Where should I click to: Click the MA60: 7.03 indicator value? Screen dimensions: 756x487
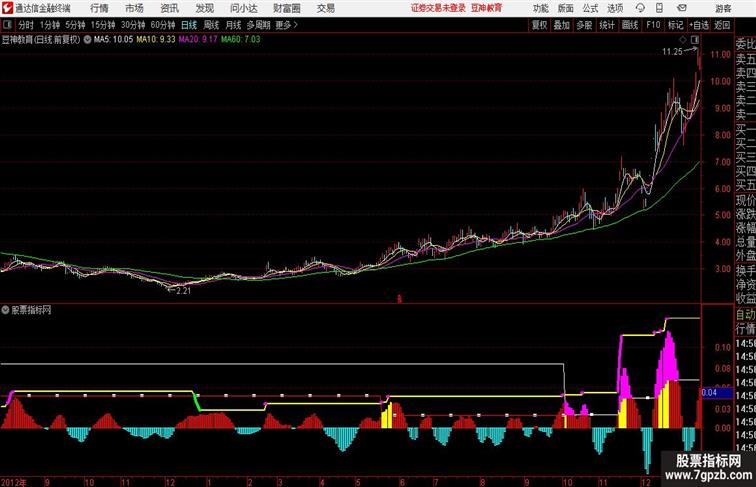point(241,40)
